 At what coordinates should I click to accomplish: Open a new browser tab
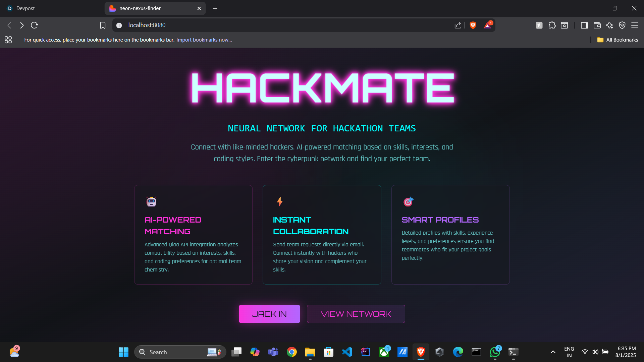215,8
